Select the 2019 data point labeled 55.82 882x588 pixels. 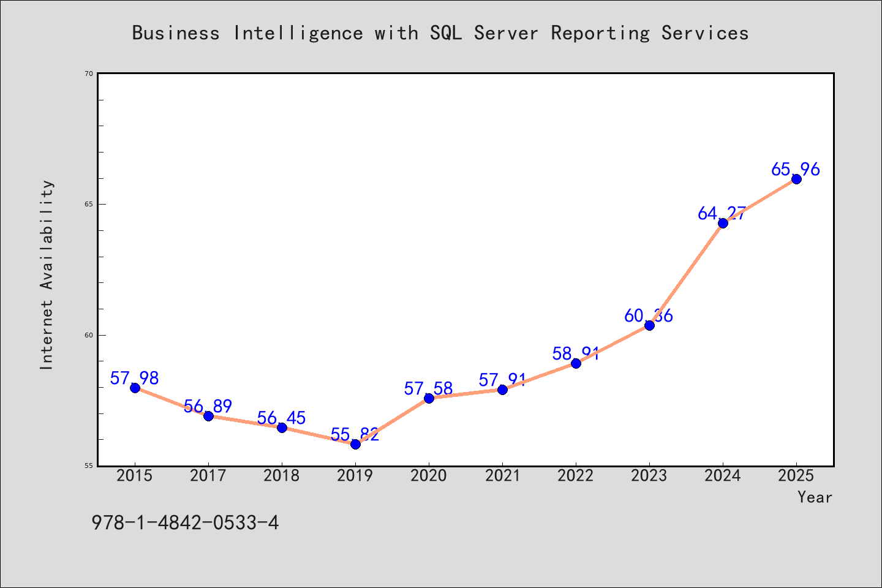click(x=355, y=444)
